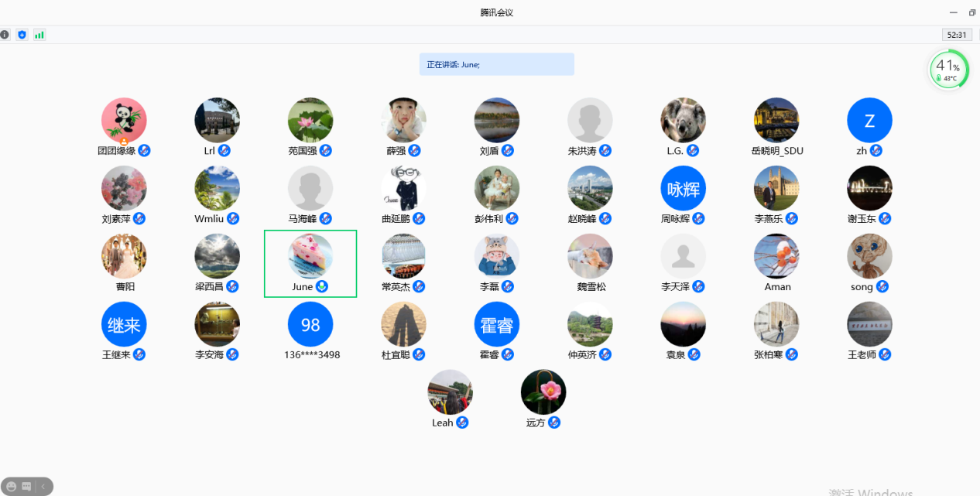980x496 pixels.
Task: Click the koala avatar of L.G.
Action: 683,120
